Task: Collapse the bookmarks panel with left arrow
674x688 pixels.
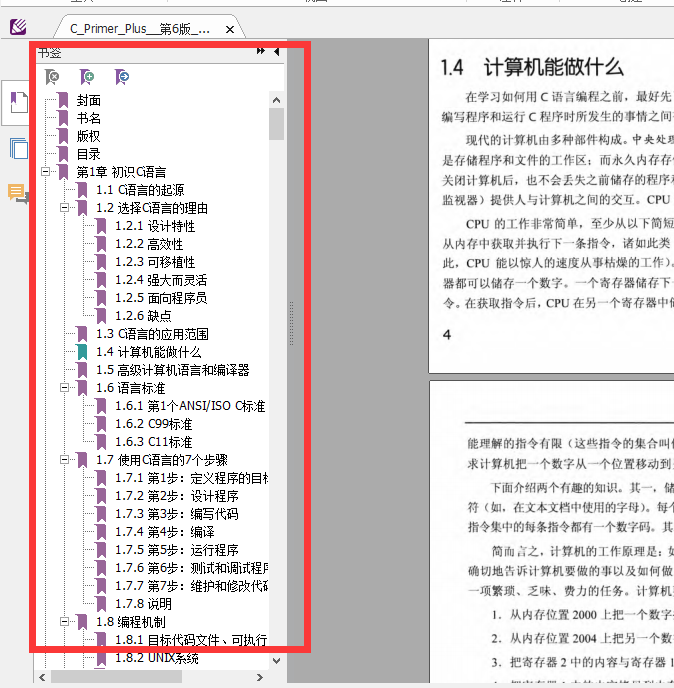Action: tap(277, 51)
